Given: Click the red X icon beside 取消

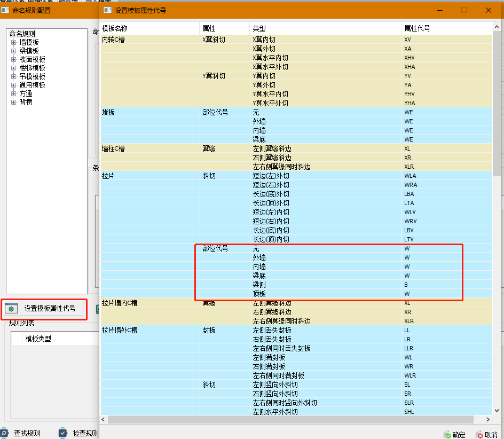Looking at the screenshot, I should (x=479, y=435).
